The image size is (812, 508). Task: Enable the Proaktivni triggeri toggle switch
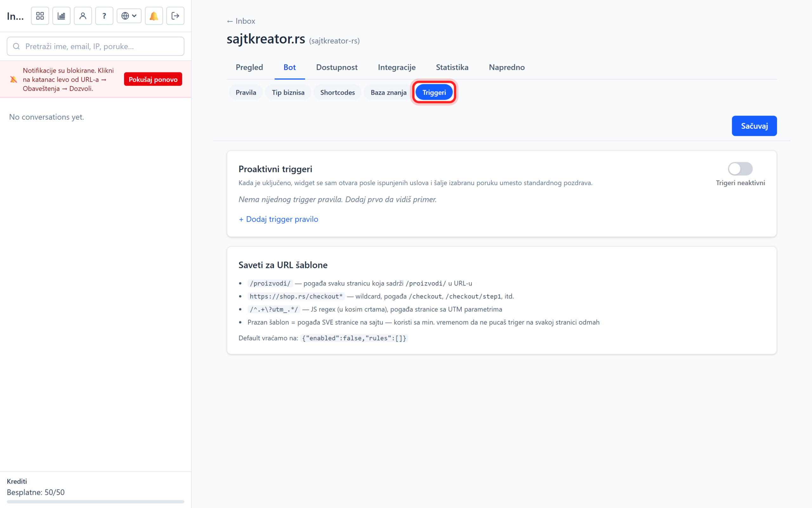point(740,169)
